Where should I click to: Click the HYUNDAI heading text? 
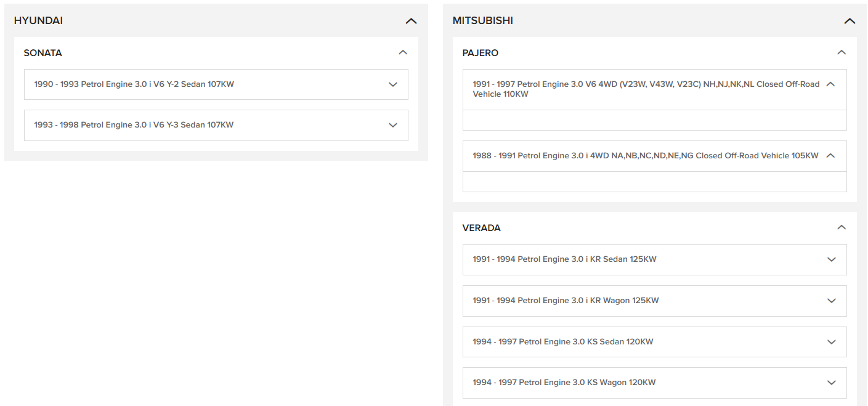(x=38, y=21)
